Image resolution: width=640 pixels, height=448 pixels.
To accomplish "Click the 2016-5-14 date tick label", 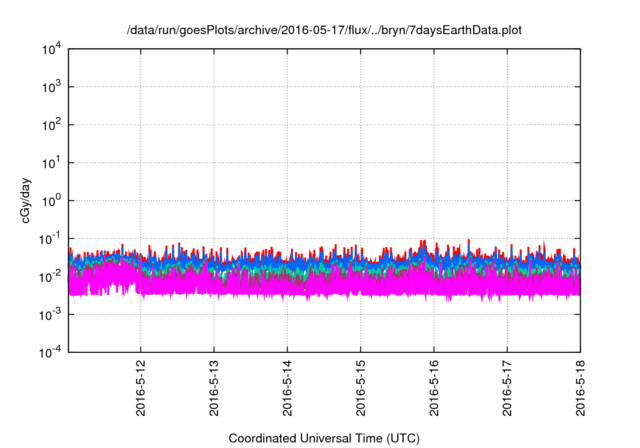I will tap(287, 388).
